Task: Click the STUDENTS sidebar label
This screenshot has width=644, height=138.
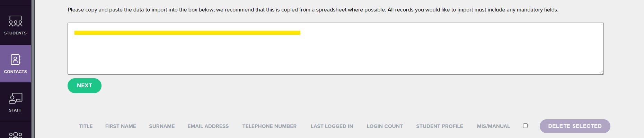Action: pos(15,33)
